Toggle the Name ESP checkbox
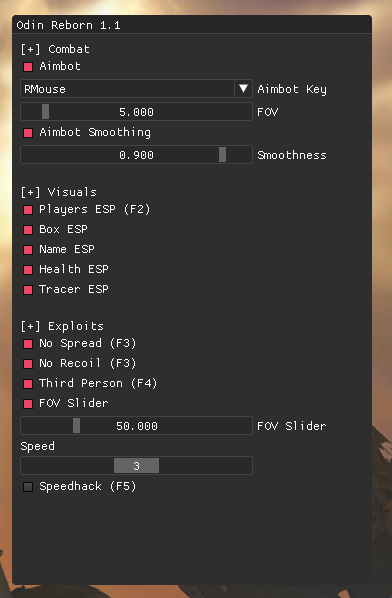 [28, 250]
